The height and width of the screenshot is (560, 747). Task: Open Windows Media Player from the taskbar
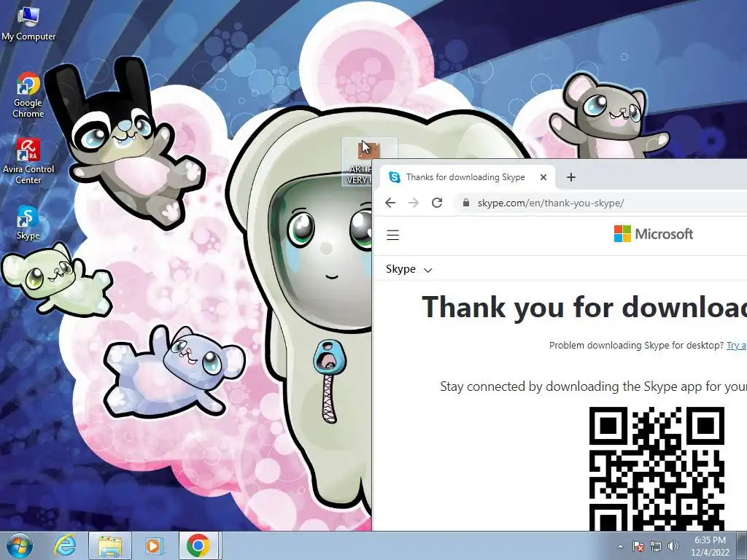[x=154, y=545]
